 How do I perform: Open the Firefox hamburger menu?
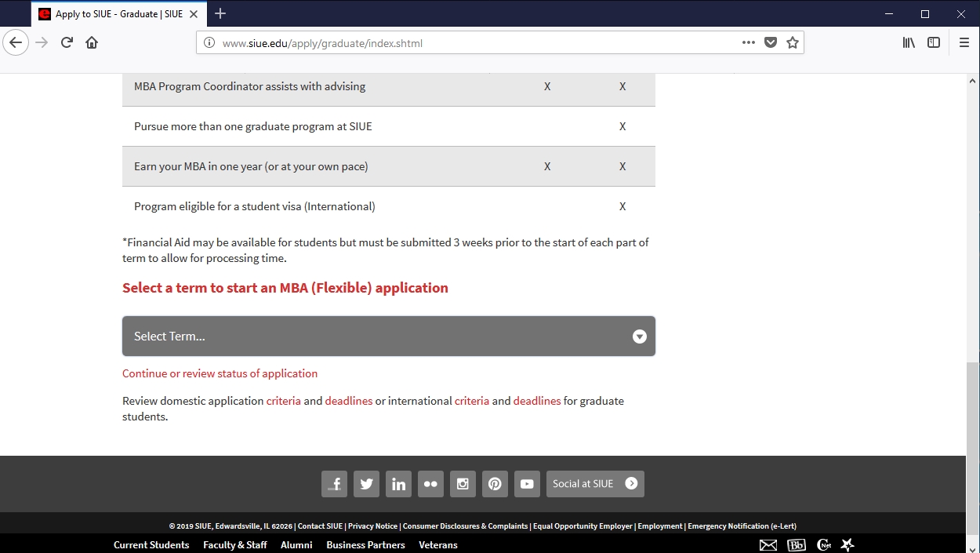click(964, 43)
